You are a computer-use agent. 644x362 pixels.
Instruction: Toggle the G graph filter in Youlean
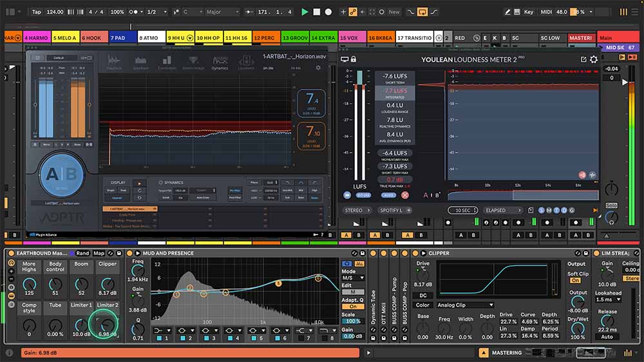pyautogui.click(x=571, y=211)
